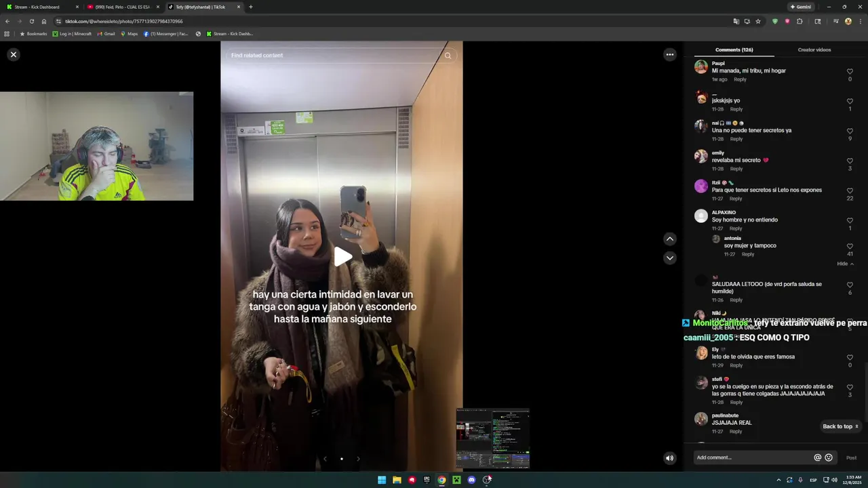868x488 pixels.
Task: Like Paupi's comment with the heart
Action: click(x=850, y=71)
